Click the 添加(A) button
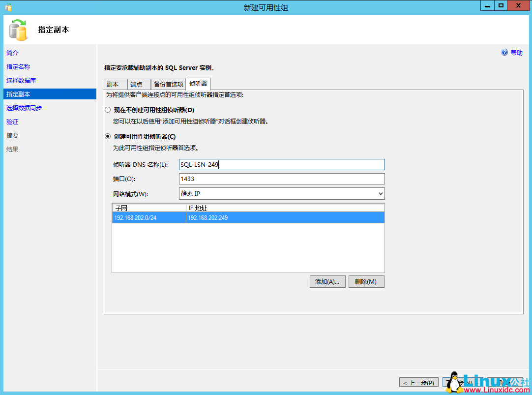The height and width of the screenshot is (395, 532). click(327, 281)
